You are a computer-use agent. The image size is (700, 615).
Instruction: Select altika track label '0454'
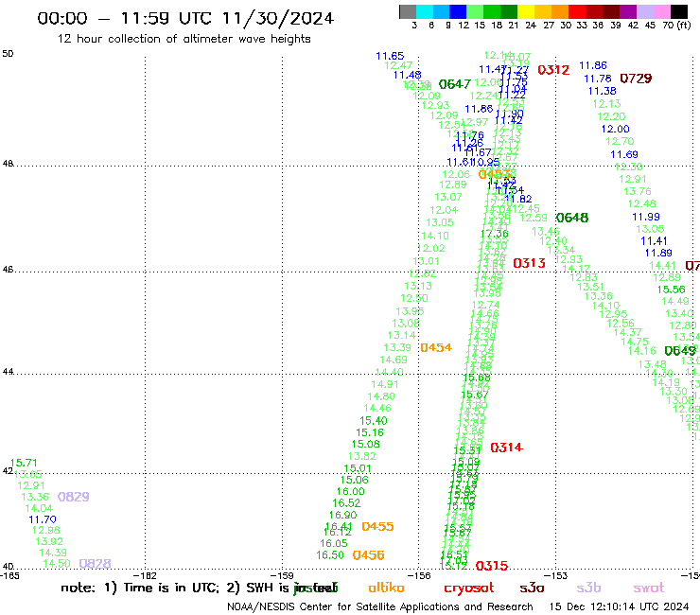tap(436, 347)
